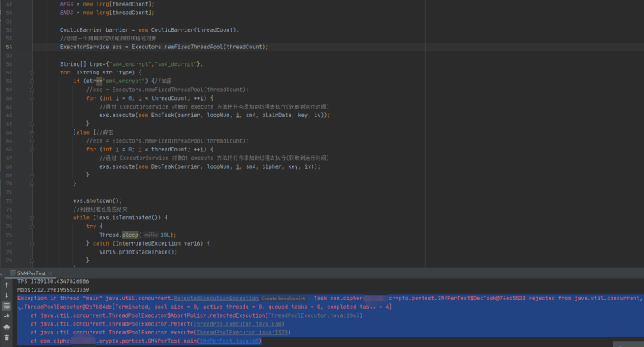Image resolution: width=644 pixels, height=347 pixels.
Task: Click the TPS:1739130.4347826086 console line
Action: click(53, 281)
